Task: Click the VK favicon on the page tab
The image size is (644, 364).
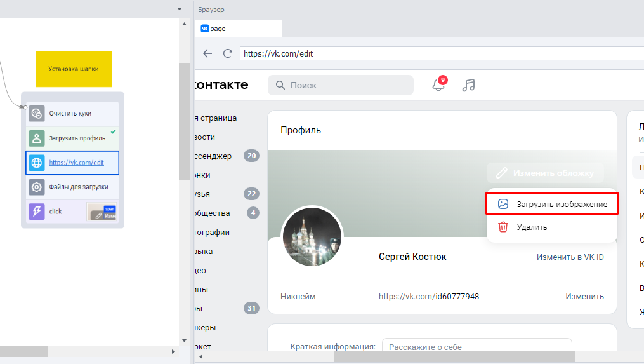Action: click(x=204, y=29)
